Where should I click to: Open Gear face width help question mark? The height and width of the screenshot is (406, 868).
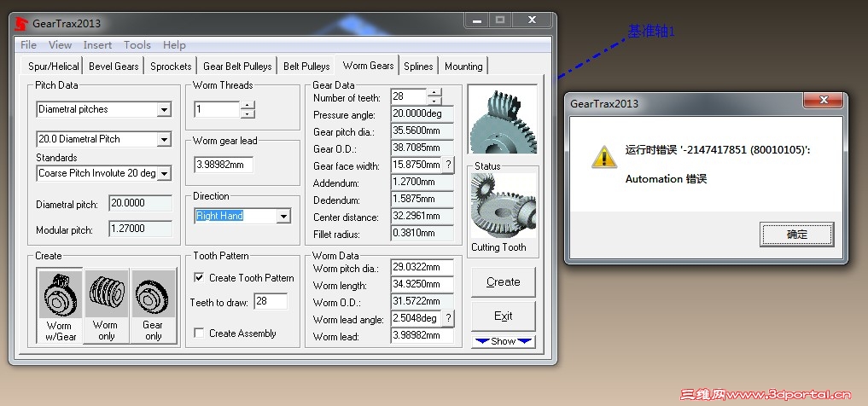[x=448, y=165]
